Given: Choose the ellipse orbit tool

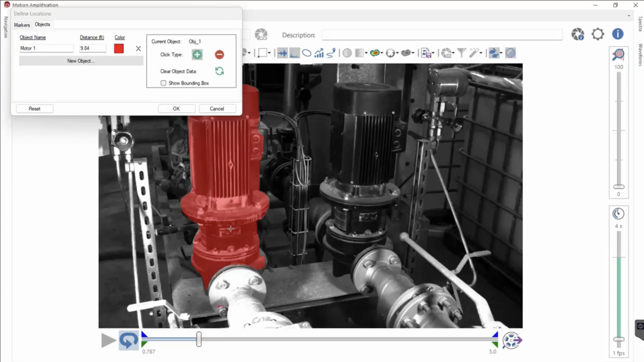Looking at the screenshot, I should (x=307, y=53).
